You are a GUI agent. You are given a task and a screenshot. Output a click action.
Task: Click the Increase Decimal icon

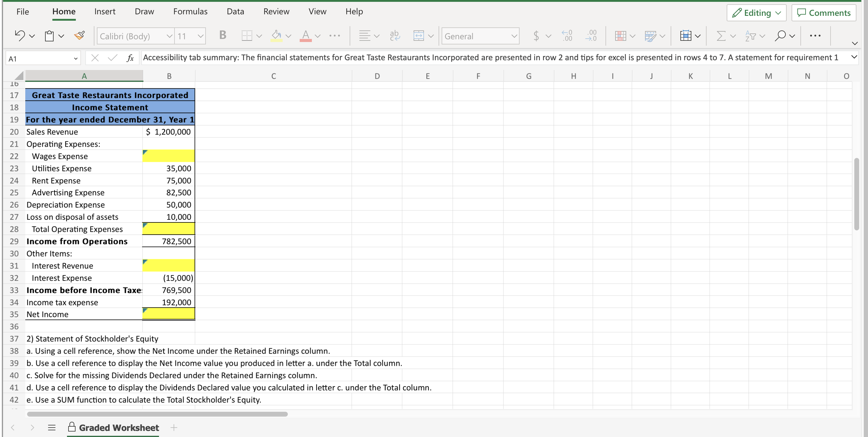567,36
